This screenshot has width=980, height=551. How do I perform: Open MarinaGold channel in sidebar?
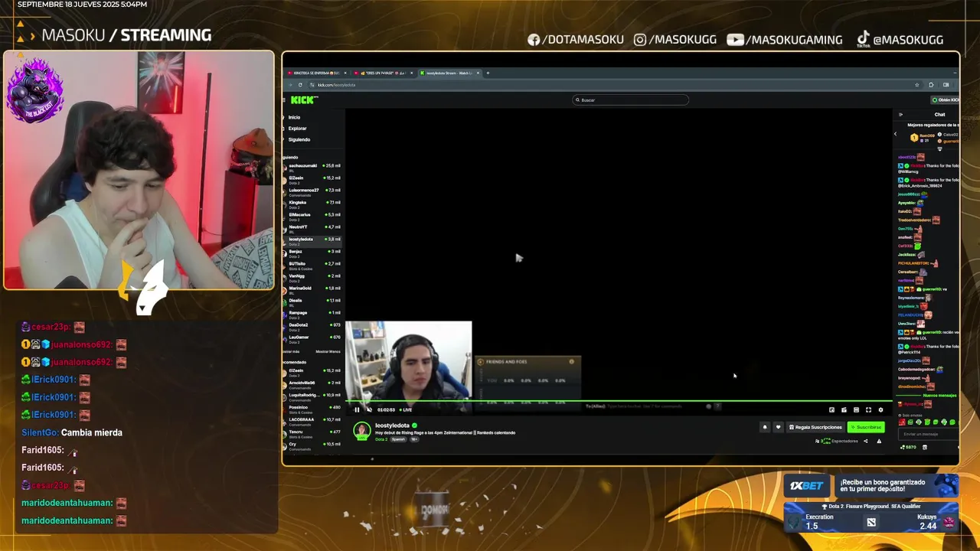(312, 289)
